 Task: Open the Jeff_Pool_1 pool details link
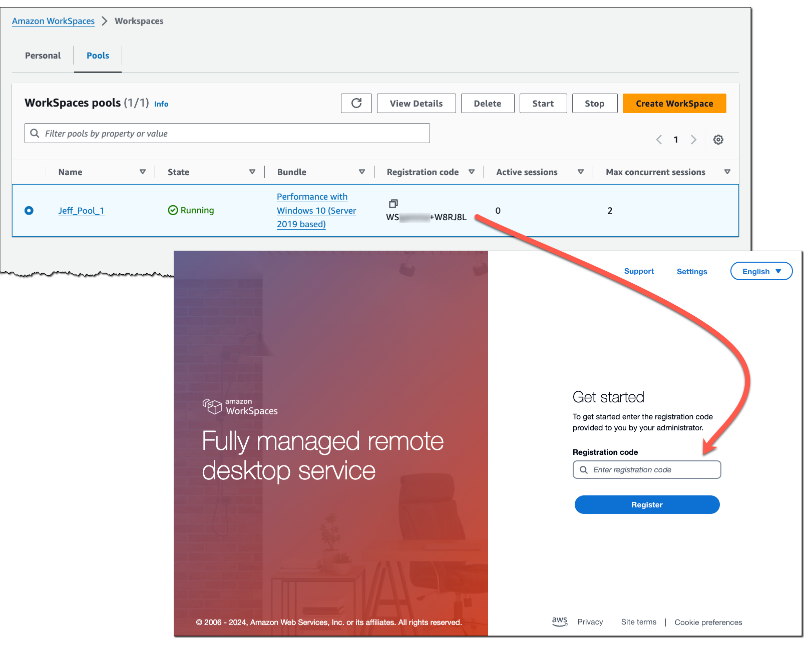tap(81, 211)
